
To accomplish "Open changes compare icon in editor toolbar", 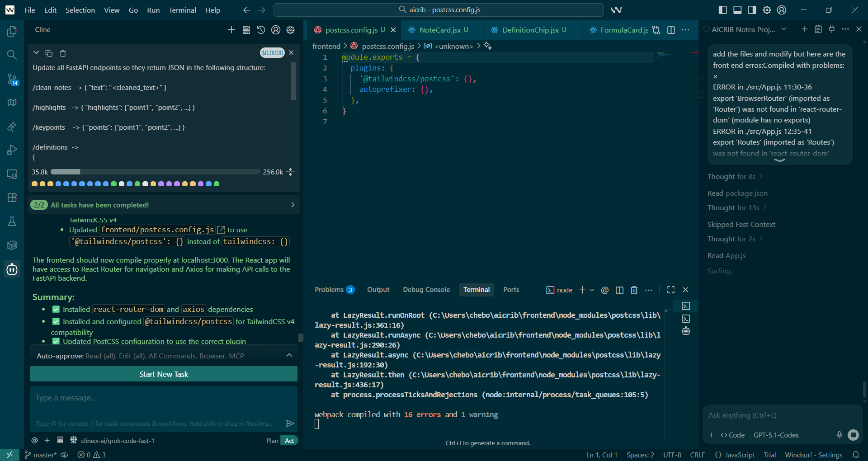I will point(656,30).
